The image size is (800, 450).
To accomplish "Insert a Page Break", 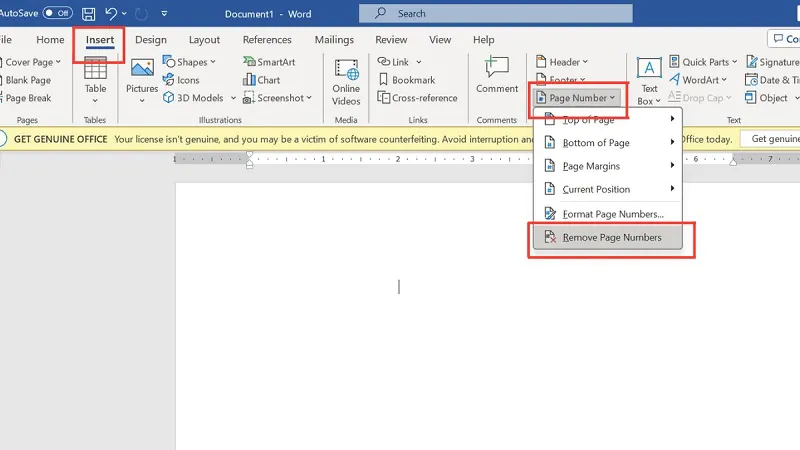I will pos(27,98).
